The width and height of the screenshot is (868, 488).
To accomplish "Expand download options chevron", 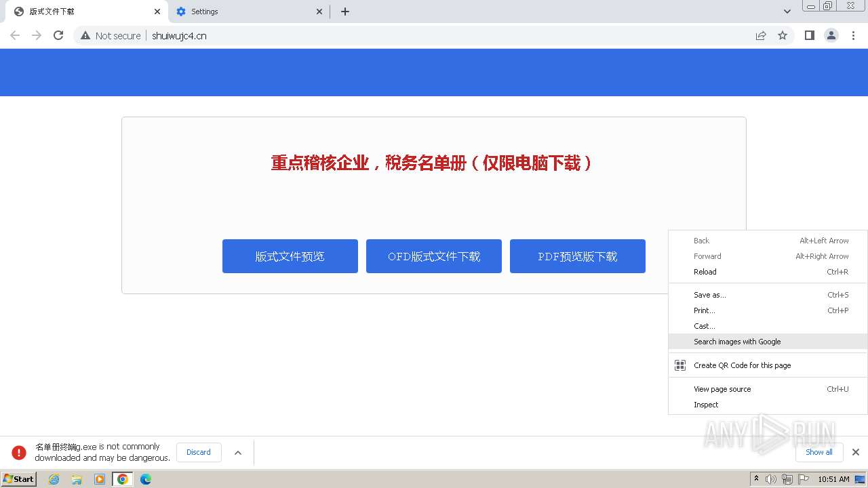I will (238, 452).
